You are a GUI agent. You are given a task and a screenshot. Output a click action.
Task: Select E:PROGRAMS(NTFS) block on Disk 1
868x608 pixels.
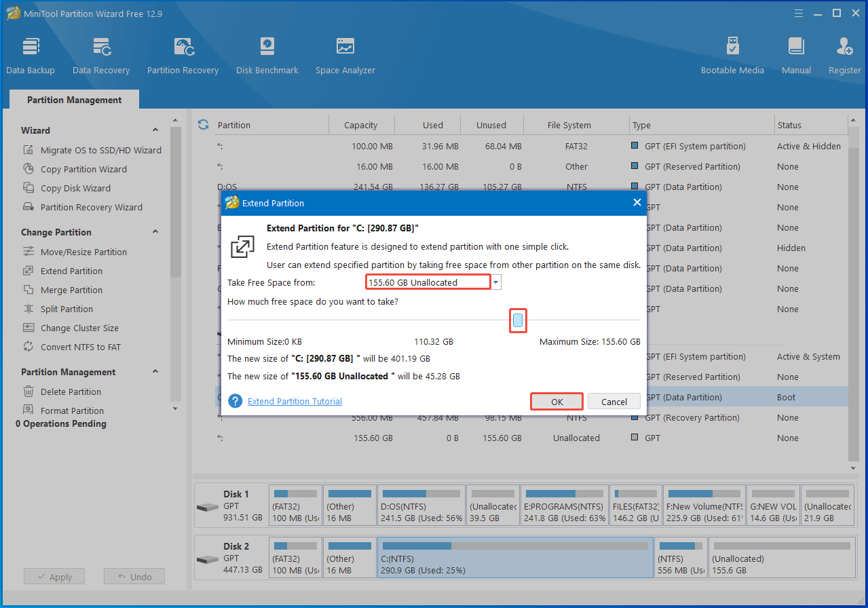click(x=564, y=506)
